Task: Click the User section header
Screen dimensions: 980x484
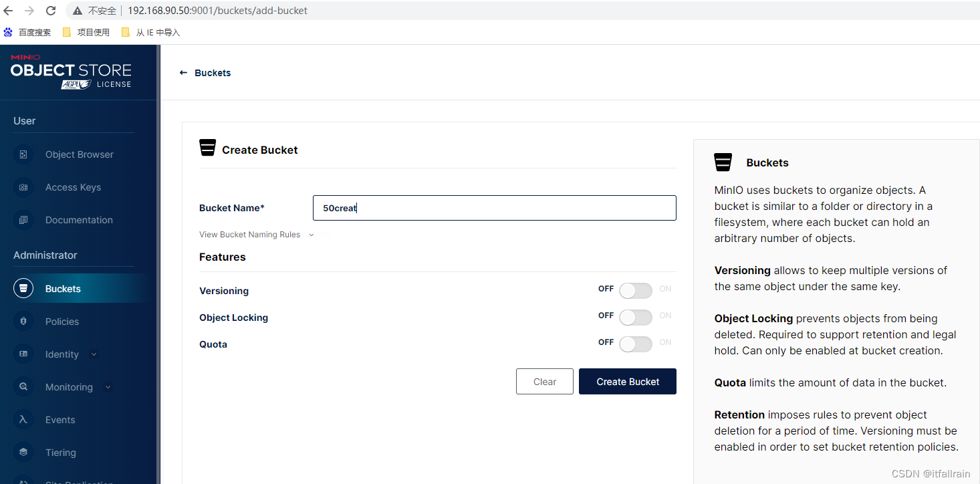Action: 25,121
